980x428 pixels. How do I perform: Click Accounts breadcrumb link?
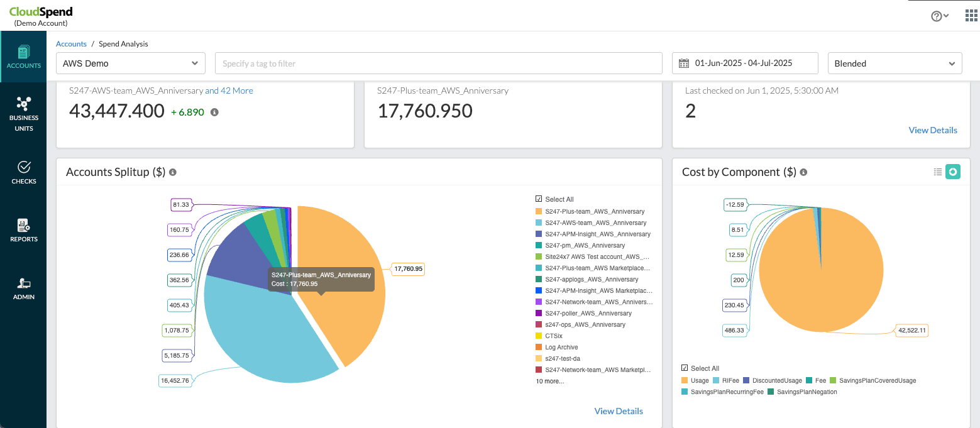71,44
